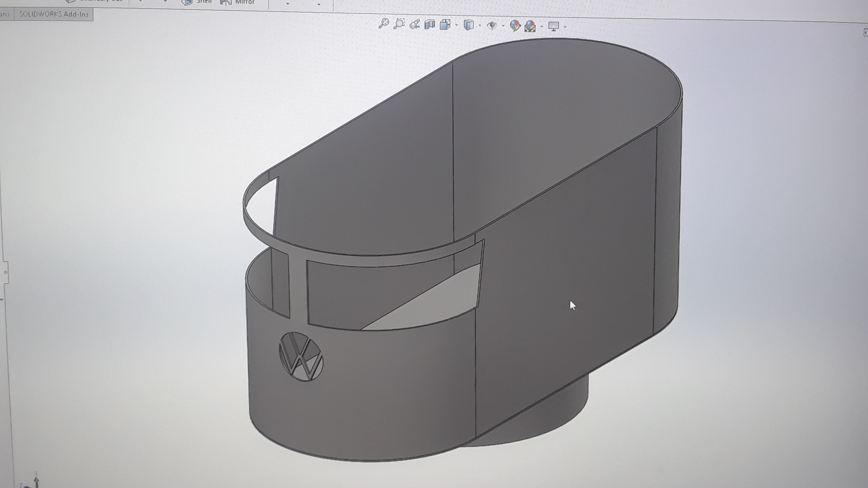Click the Display Style icon
868x488 pixels.
[x=468, y=25]
